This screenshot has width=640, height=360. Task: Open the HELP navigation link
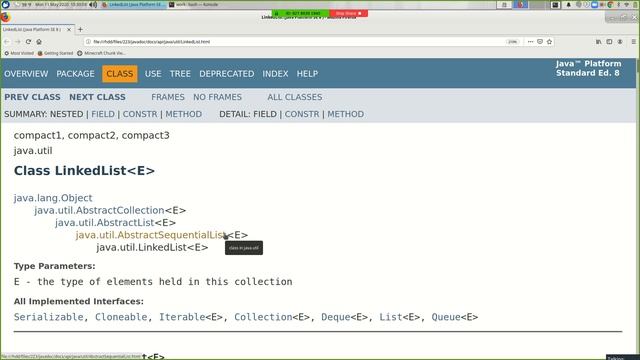pyautogui.click(x=307, y=74)
